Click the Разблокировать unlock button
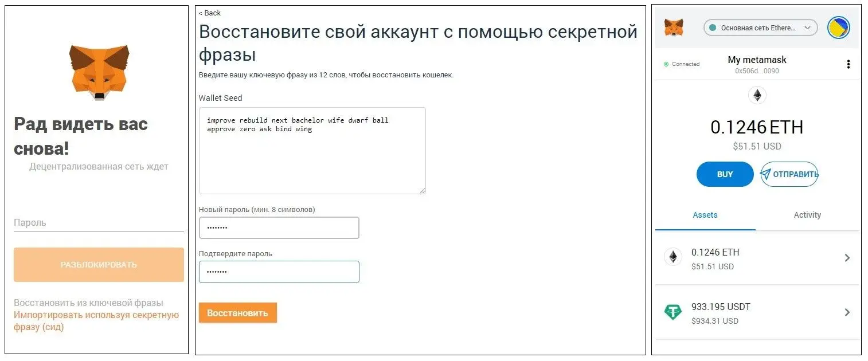 click(99, 265)
